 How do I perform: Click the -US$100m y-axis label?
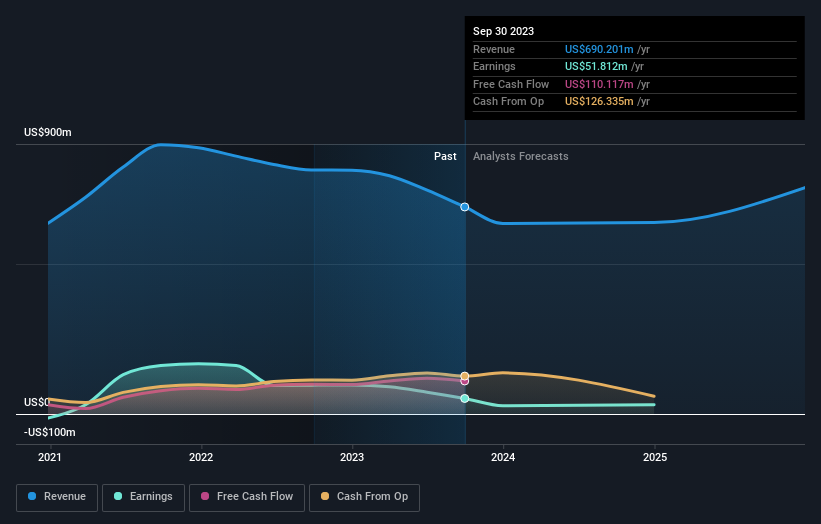(x=50, y=432)
